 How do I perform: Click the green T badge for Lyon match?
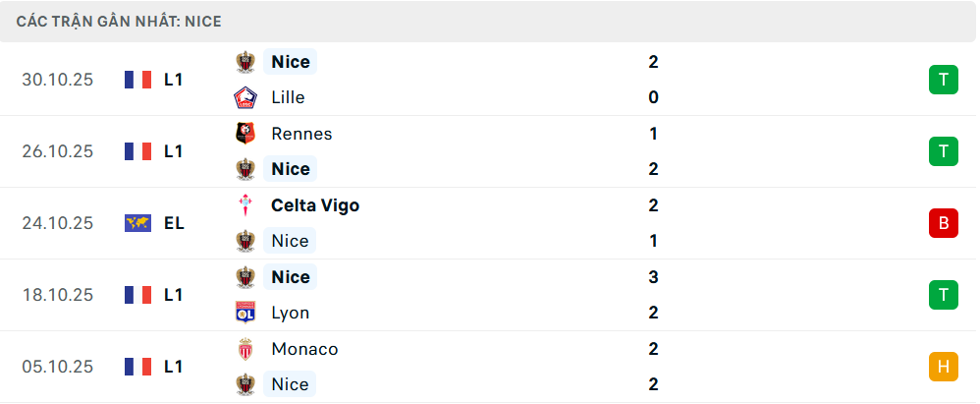[943, 295]
